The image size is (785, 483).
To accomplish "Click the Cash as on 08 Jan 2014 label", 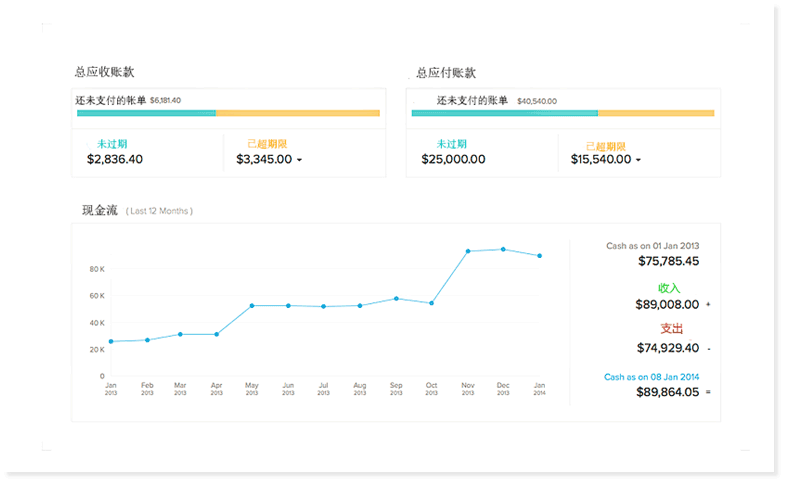I will point(651,377).
